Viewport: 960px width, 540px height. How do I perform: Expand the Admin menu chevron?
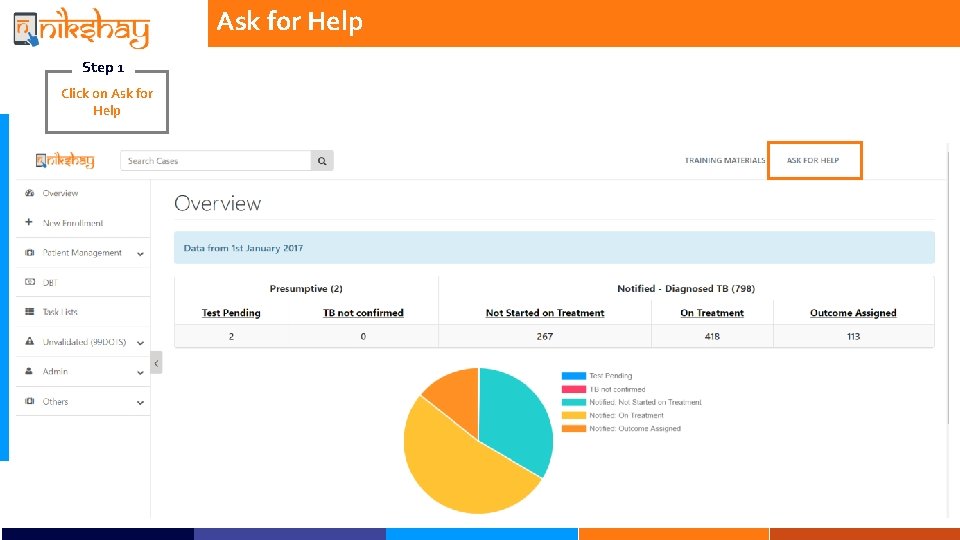point(140,372)
